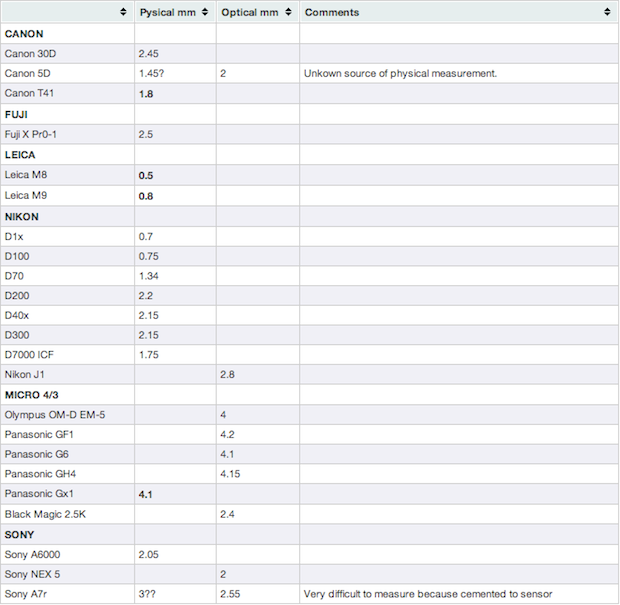
Task: Select the D40x row name
Action: coord(17,316)
